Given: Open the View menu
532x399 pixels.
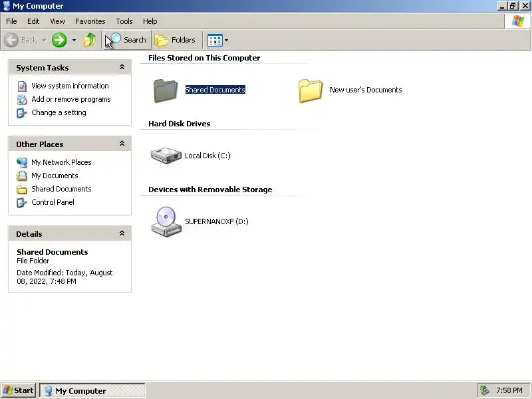Looking at the screenshot, I should click(x=57, y=21).
